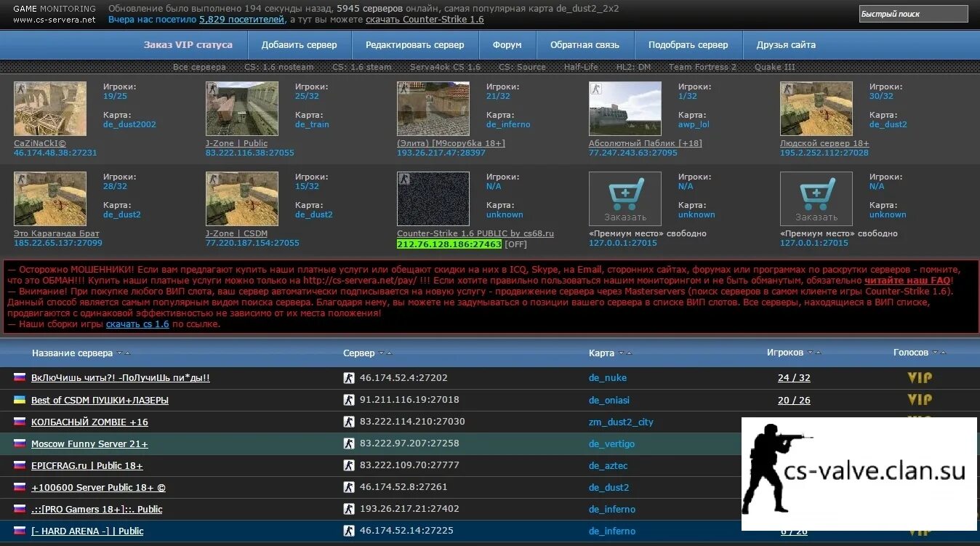Viewport: 980px width, 546px height.
Task: Click the flag icon beside HARD ARENA row
Action: 20,531
